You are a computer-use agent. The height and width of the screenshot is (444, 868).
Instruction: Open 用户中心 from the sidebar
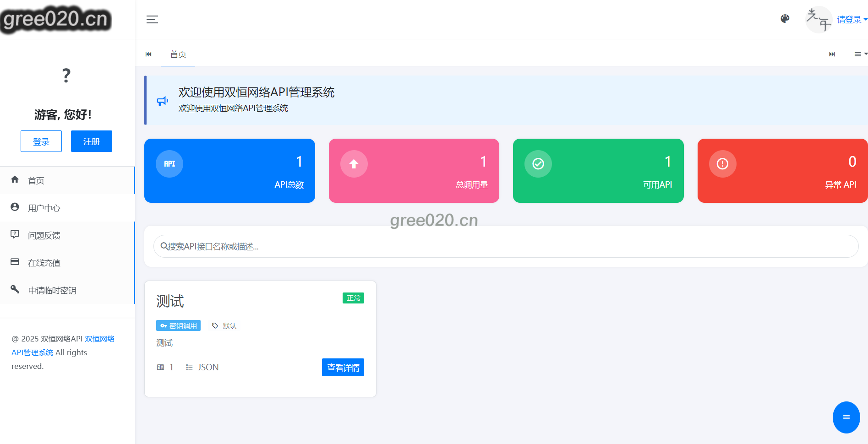(44, 208)
